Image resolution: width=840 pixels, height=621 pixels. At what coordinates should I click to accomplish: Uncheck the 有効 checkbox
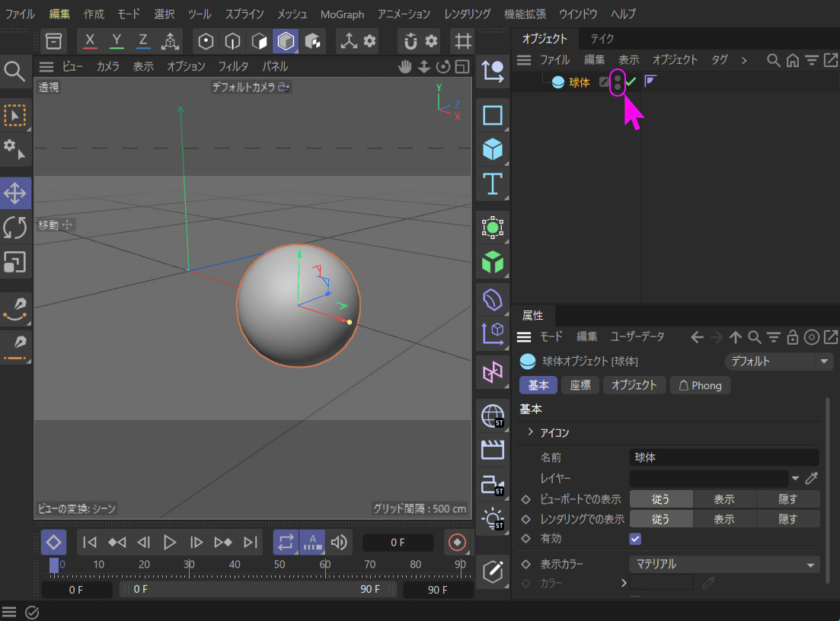pos(635,539)
